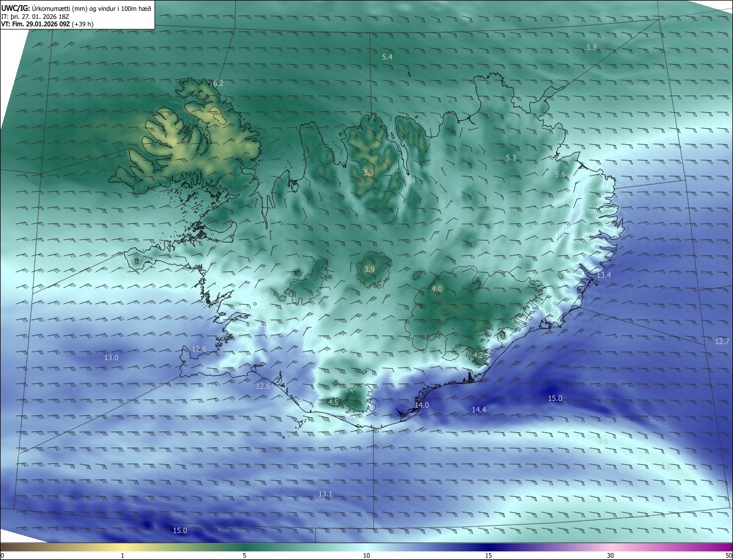The width and height of the screenshot is (733, 560).
Task: Click the colour bar tick label 10
Action: [366, 555]
